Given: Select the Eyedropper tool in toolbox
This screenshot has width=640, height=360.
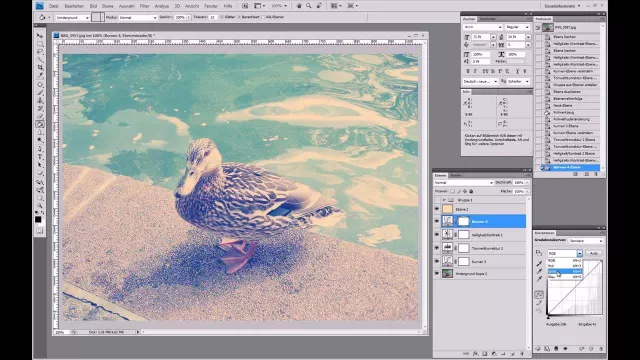Looking at the screenshot, I should coord(40,76).
